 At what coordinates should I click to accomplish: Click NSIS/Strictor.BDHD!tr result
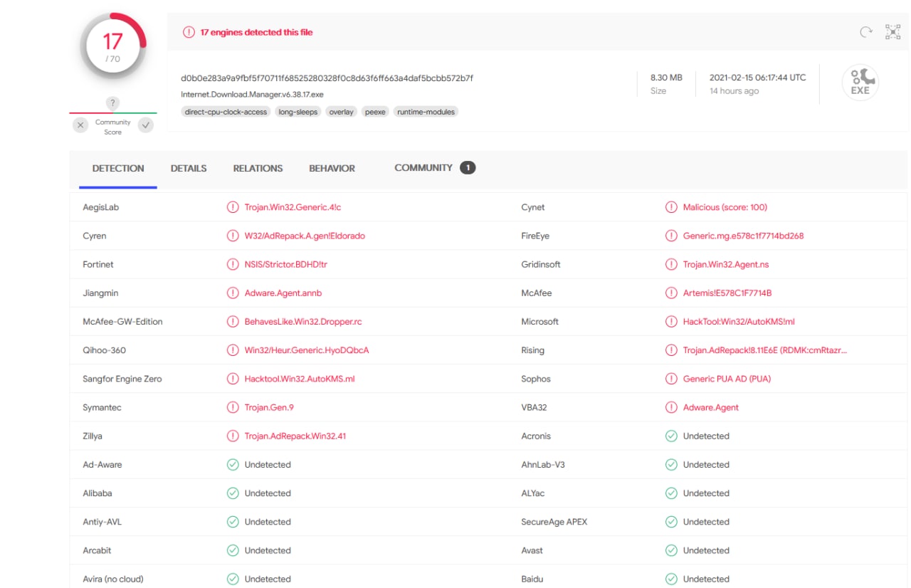point(286,264)
